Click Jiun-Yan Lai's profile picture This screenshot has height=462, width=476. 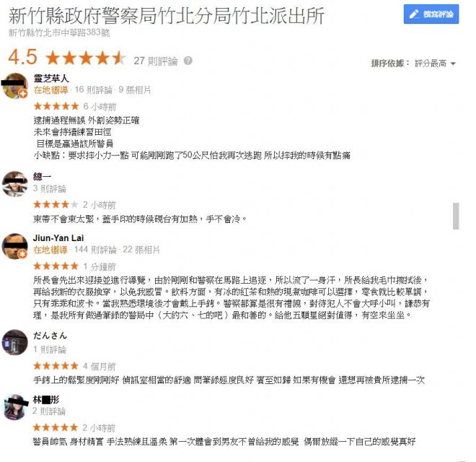(14, 246)
